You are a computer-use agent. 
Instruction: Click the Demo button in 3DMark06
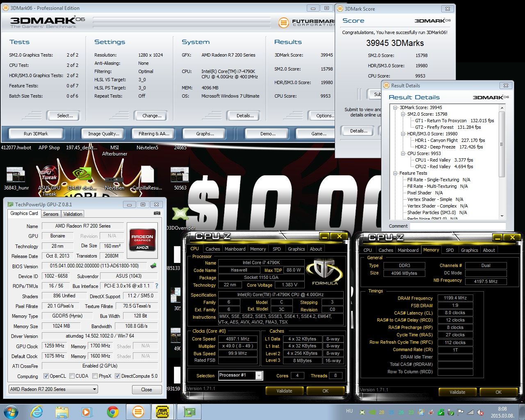(x=268, y=134)
